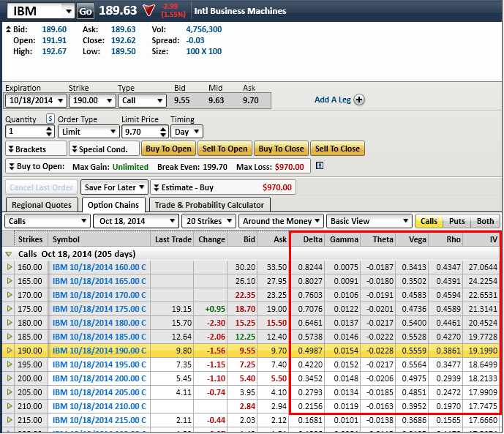Open the Type Call dropdown
Screen dimensions: 504x434
coord(142,100)
